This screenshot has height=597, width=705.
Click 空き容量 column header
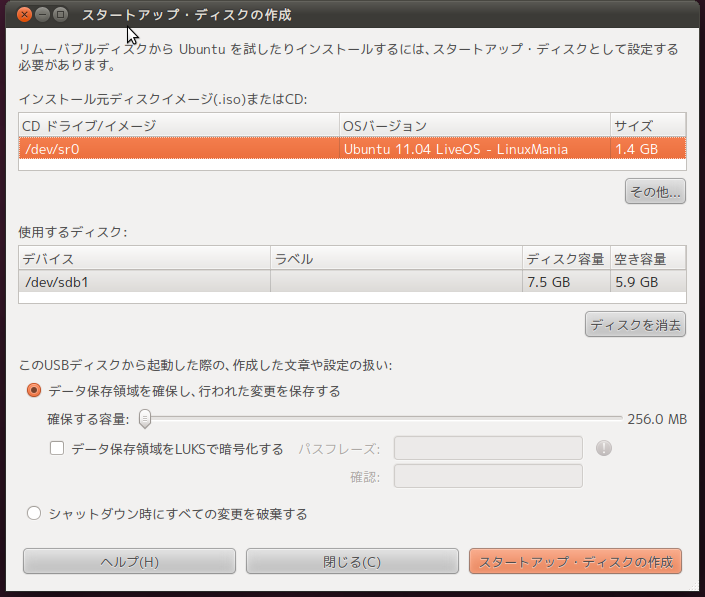click(648, 258)
